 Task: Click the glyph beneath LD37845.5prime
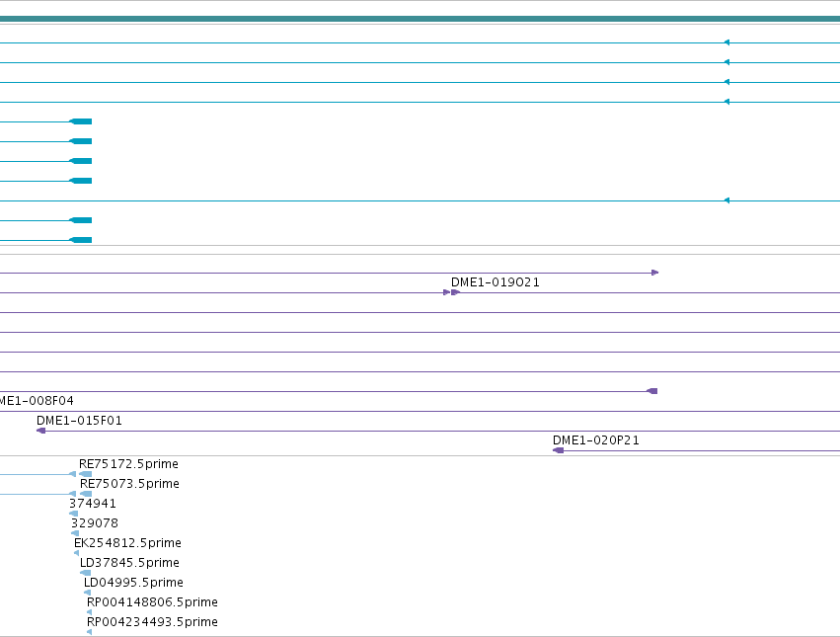pyautogui.click(x=85, y=573)
